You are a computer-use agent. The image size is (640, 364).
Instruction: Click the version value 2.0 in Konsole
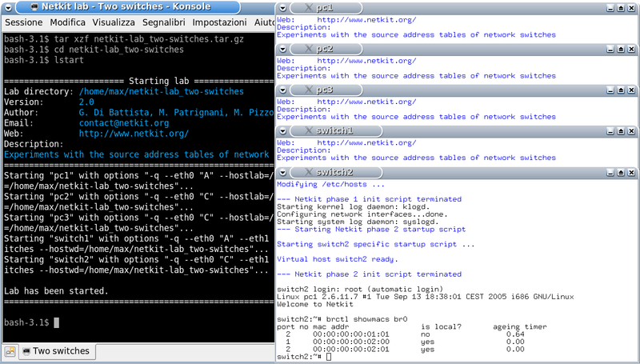click(86, 102)
